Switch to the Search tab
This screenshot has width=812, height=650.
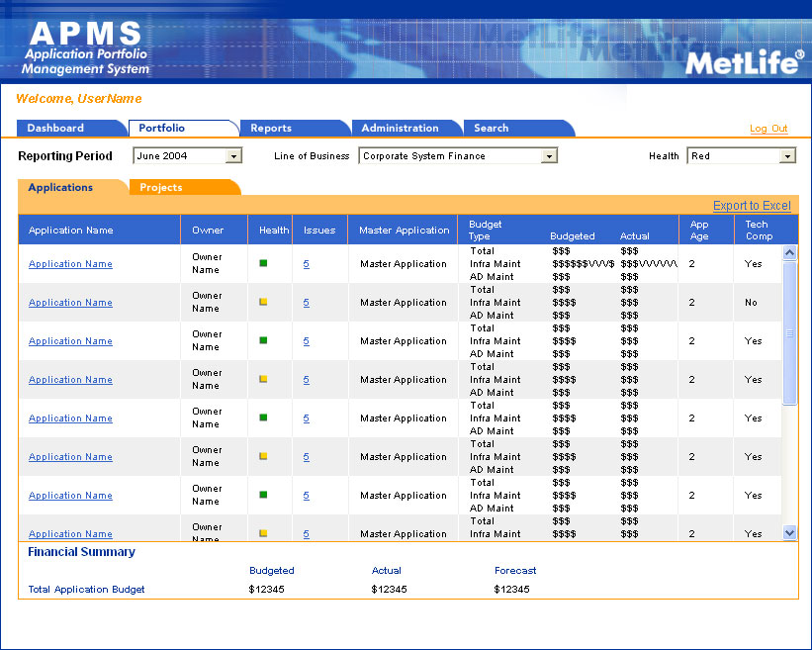click(519, 128)
